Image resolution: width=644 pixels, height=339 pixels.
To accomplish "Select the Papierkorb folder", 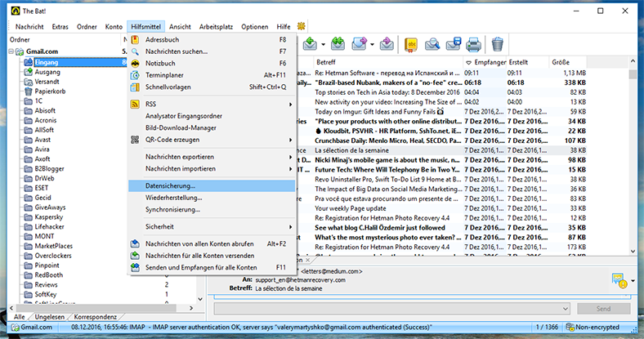I will [x=50, y=91].
